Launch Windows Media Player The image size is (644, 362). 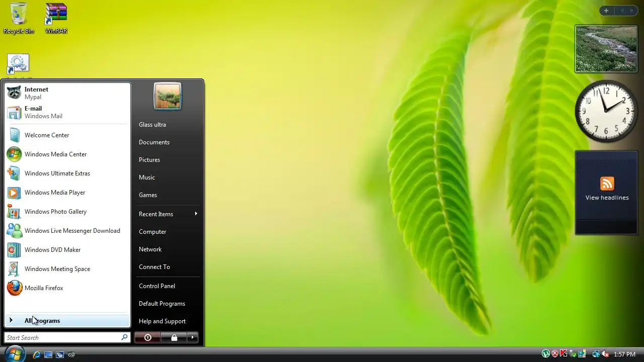coord(67,193)
